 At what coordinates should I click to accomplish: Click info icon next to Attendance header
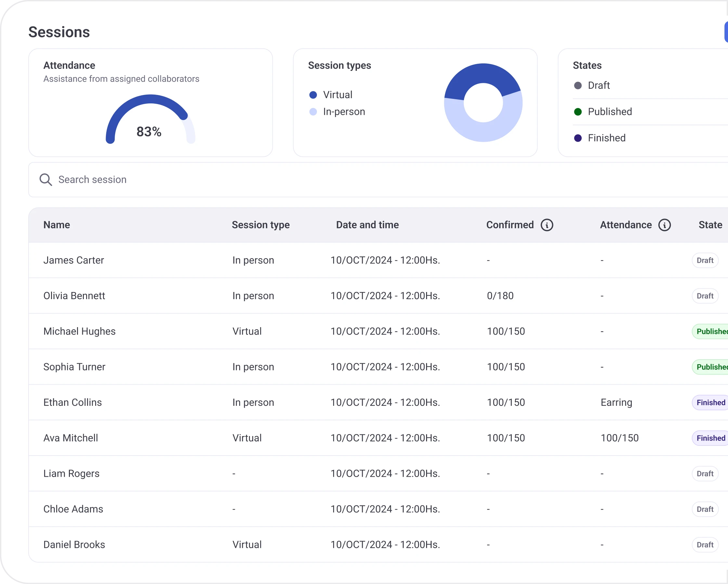point(664,225)
